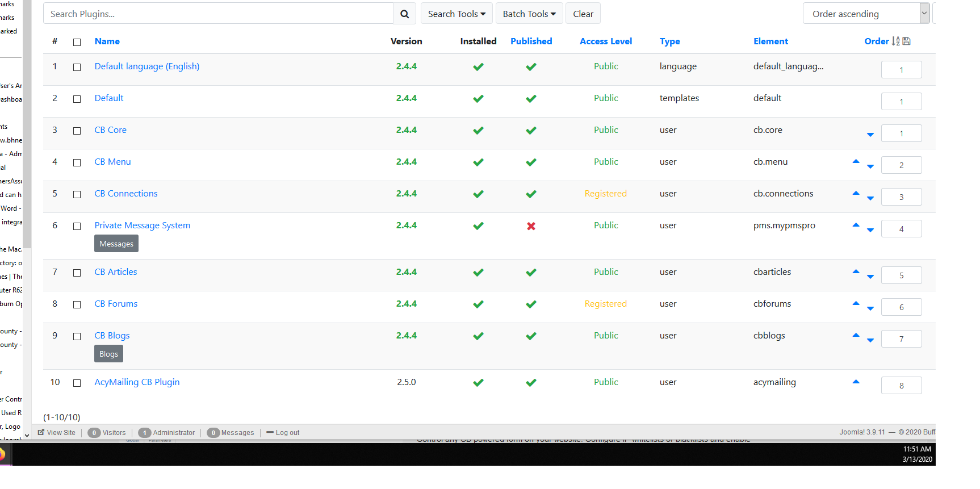Viewport: 980px width, 489px height.
Task: Sort table by Access Level column
Action: [606, 41]
